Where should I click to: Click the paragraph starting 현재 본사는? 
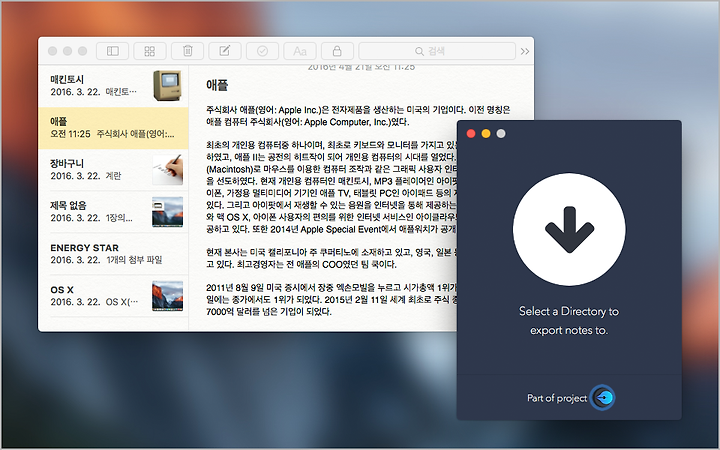click(x=332, y=258)
